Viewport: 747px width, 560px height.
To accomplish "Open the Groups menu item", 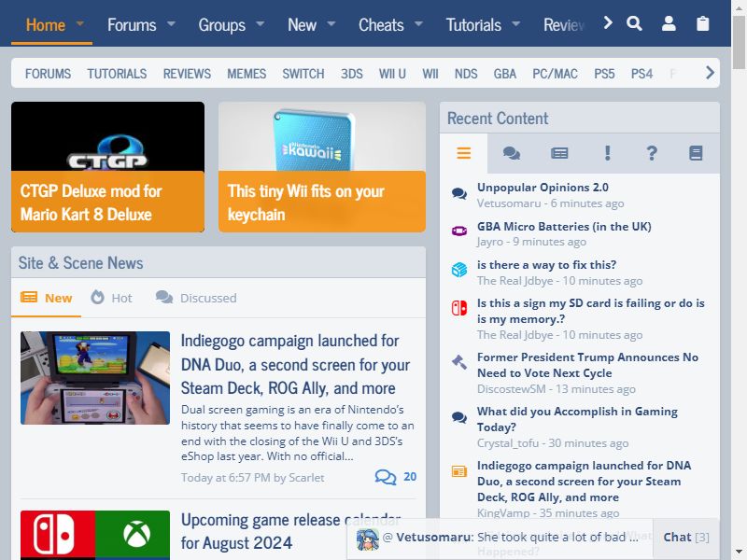I will [x=221, y=25].
